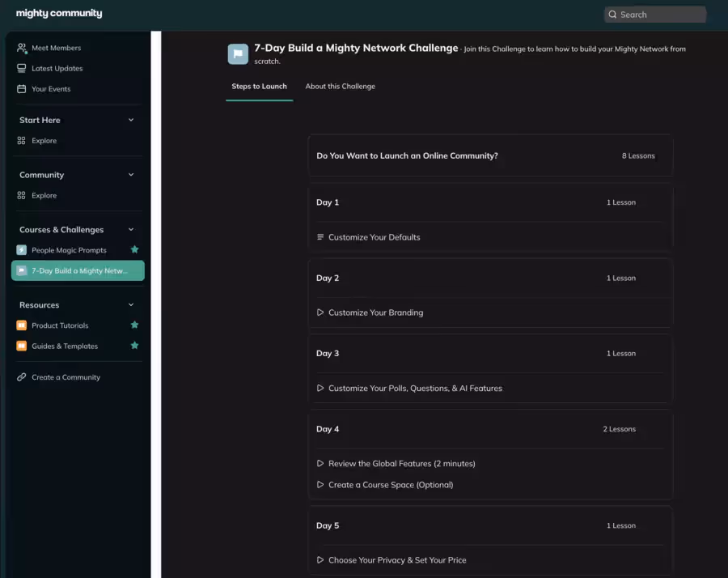Toggle the Day 2 section header
The width and height of the screenshot is (728, 578).
tap(490, 278)
